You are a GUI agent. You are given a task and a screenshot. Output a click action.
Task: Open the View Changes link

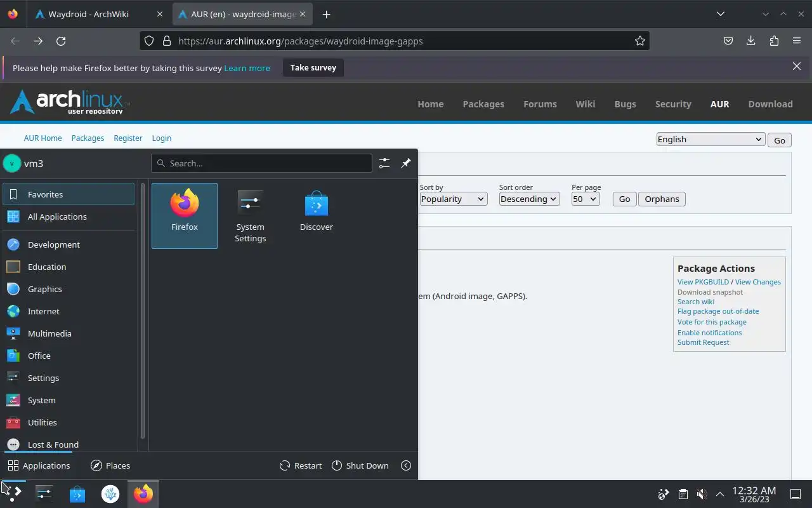pos(758,282)
